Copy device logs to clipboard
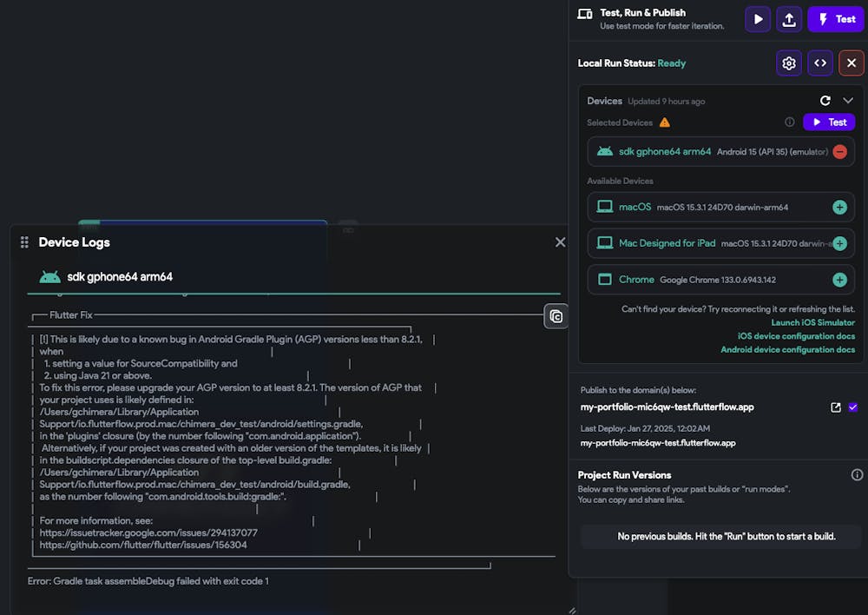The image size is (868, 615). [x=556, y=316]
